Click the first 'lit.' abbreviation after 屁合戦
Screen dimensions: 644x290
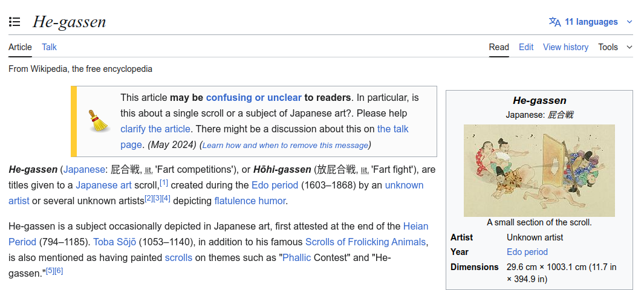(149, 170)
